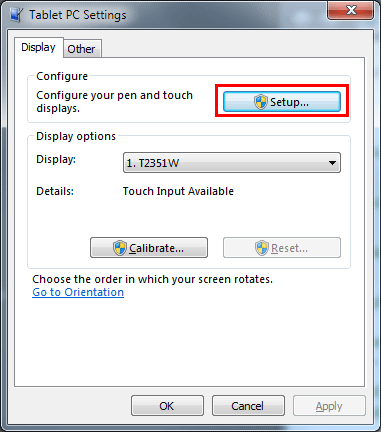381x432 pixels.
Task: Cancel the dialog changes
Action: click(248, 406)
